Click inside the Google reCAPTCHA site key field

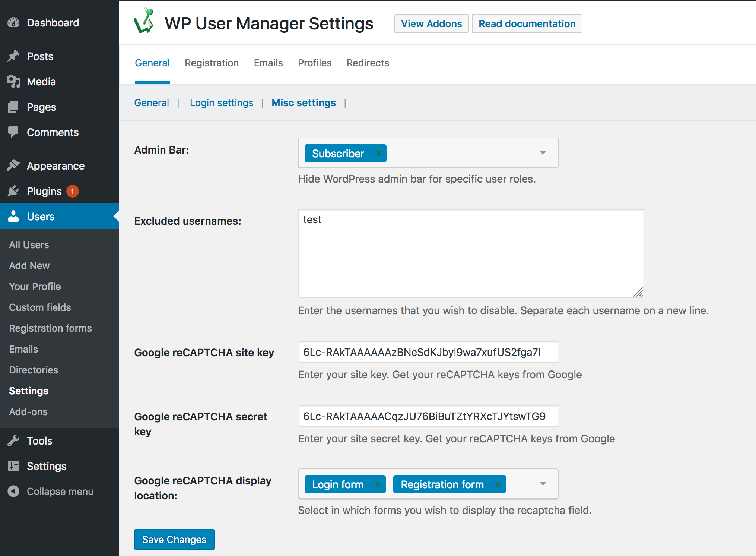click(x=428, y=352)
